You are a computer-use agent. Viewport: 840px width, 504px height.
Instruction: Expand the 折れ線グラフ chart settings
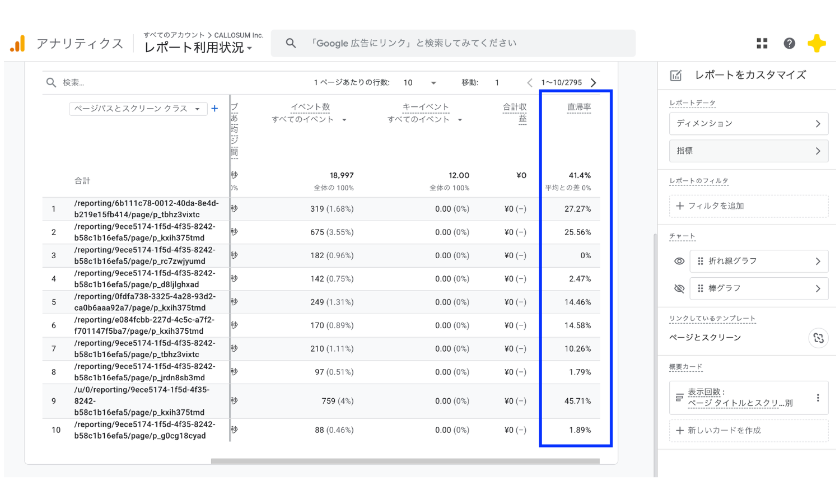pos(759,261)
